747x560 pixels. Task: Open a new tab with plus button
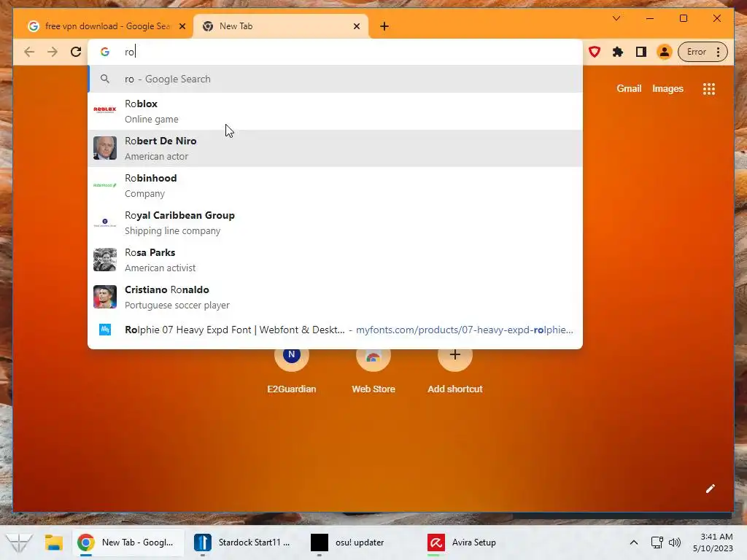click(x=384, y=26)
